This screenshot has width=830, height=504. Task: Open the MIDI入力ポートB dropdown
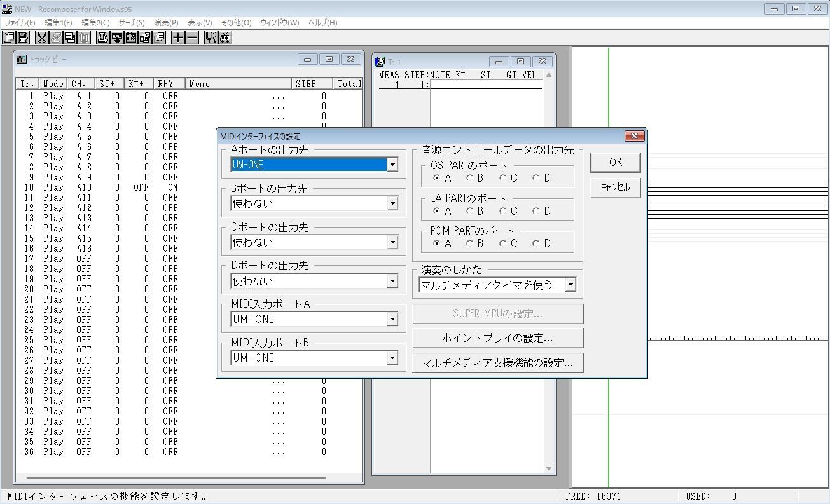coord(392,358)
